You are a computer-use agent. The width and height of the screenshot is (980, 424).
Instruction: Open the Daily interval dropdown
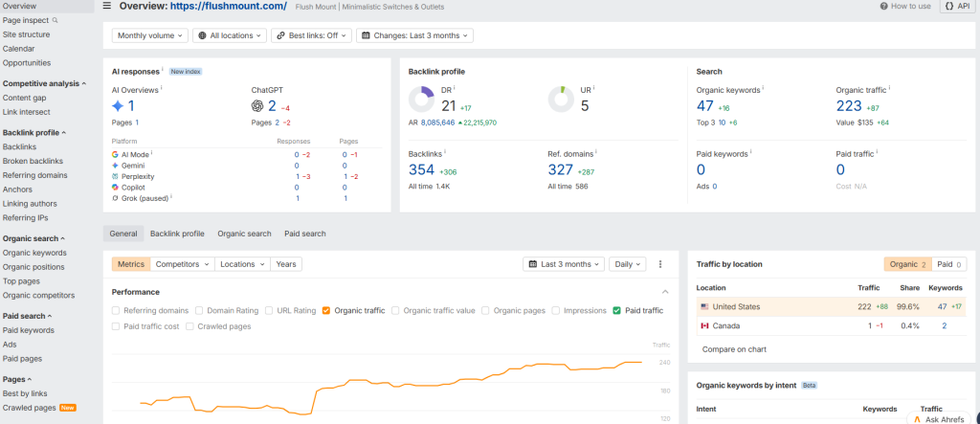pyautogui.click(x=628, y=264)
